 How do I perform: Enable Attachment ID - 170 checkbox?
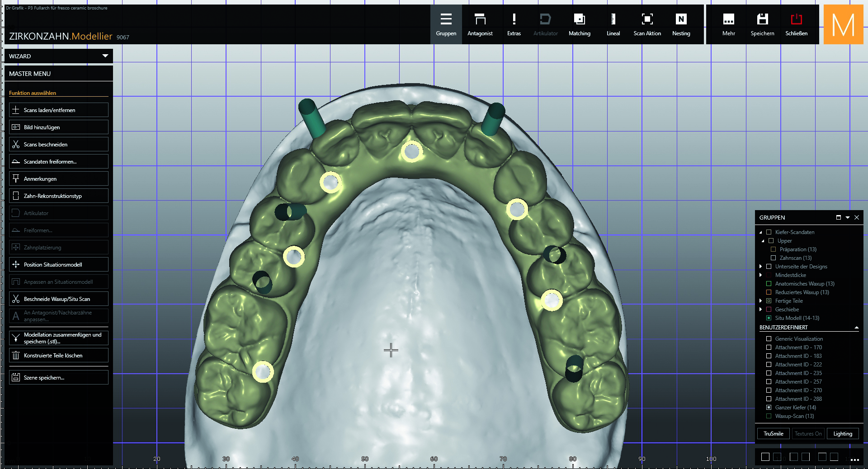[x=769, y=347]
